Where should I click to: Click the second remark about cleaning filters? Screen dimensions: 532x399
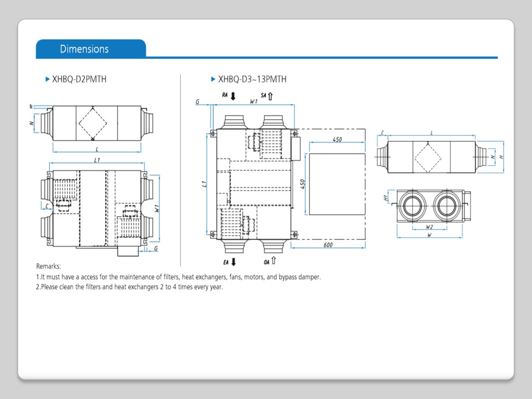(x=129, y=287)
